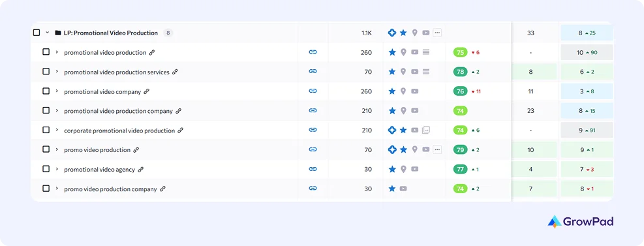Check the box for 'promotional video production'
The height and width of the screenshot is (246, 644).
(46, 52)
